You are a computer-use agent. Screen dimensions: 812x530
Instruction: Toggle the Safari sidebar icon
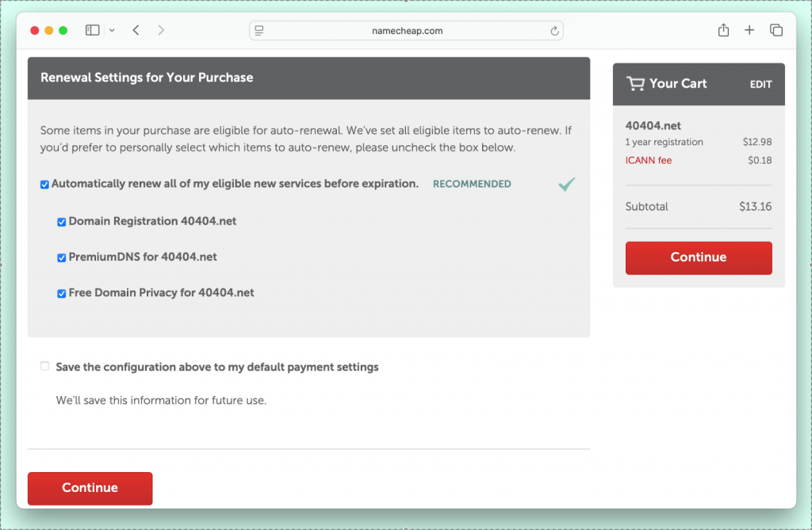pos(92,30)
